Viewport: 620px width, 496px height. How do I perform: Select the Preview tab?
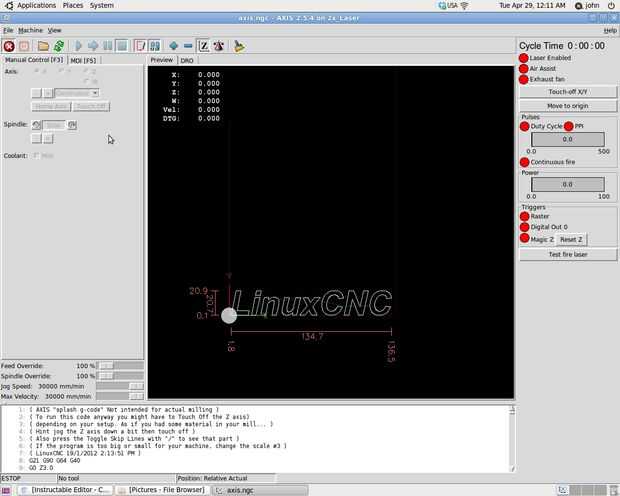point(162,60)
